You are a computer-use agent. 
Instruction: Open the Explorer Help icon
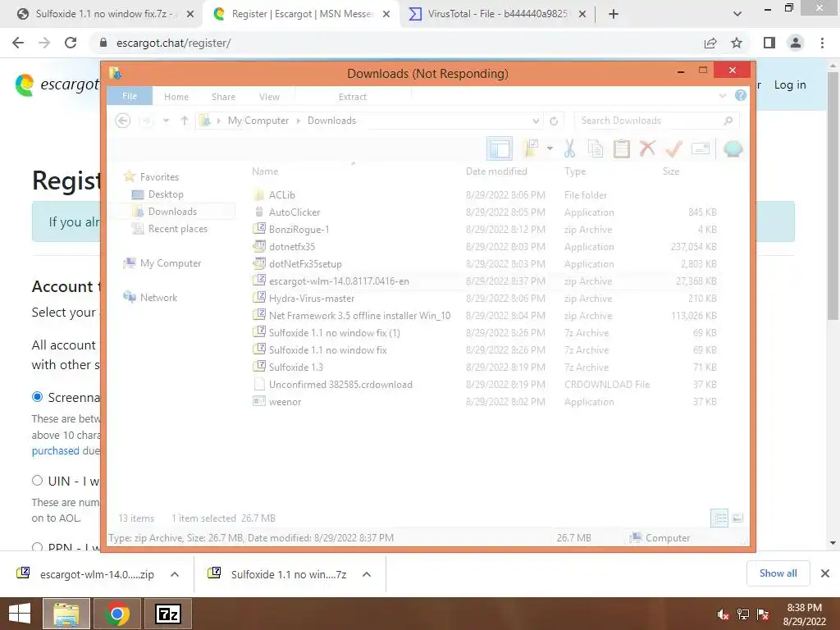click(x=741, y=95)
